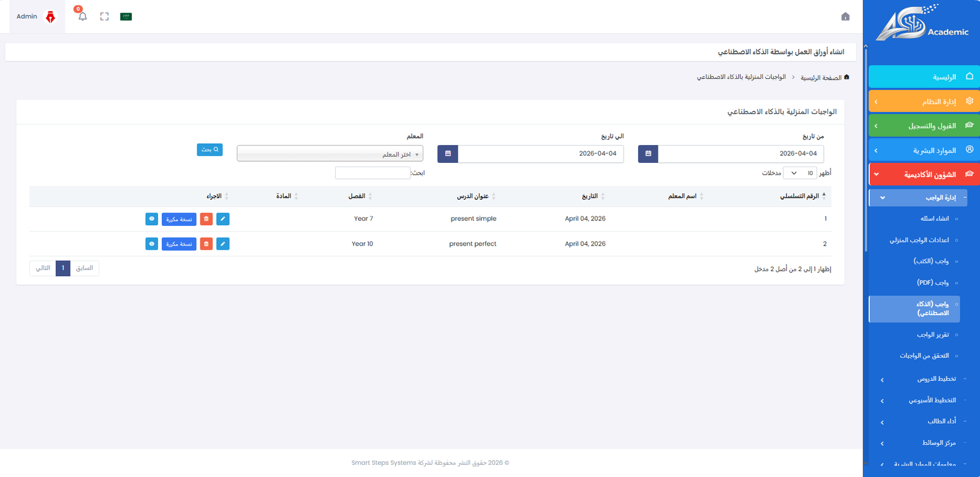
Task: Select page 1 in pagination
Action: coord(63,268)
